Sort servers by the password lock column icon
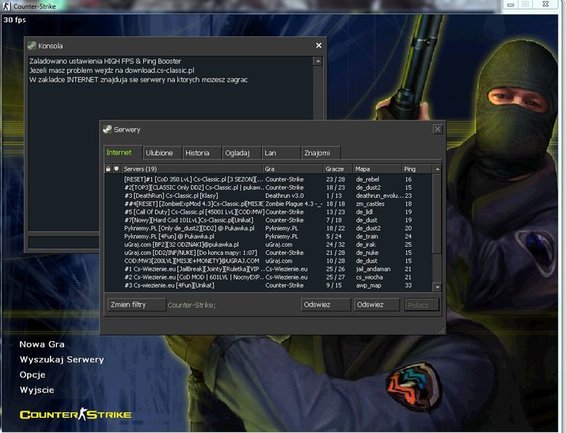This screenshot has height=433, width=566. [x=108, y=169]
